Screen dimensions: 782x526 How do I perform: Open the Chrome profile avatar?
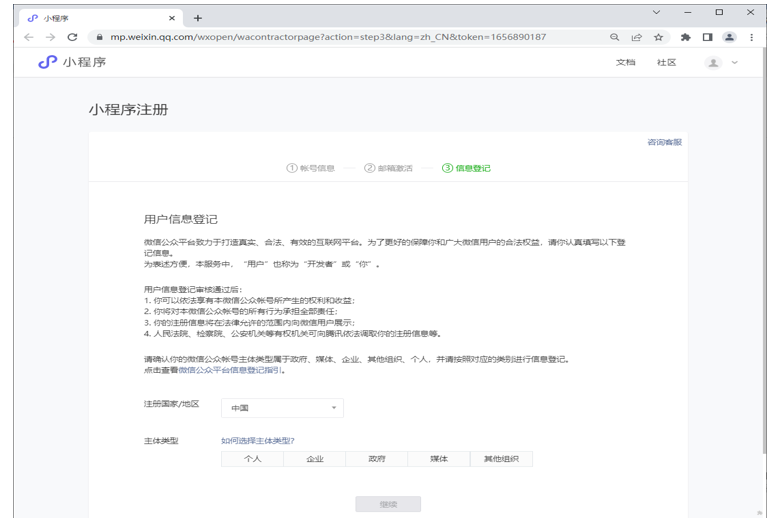[729, 37]
